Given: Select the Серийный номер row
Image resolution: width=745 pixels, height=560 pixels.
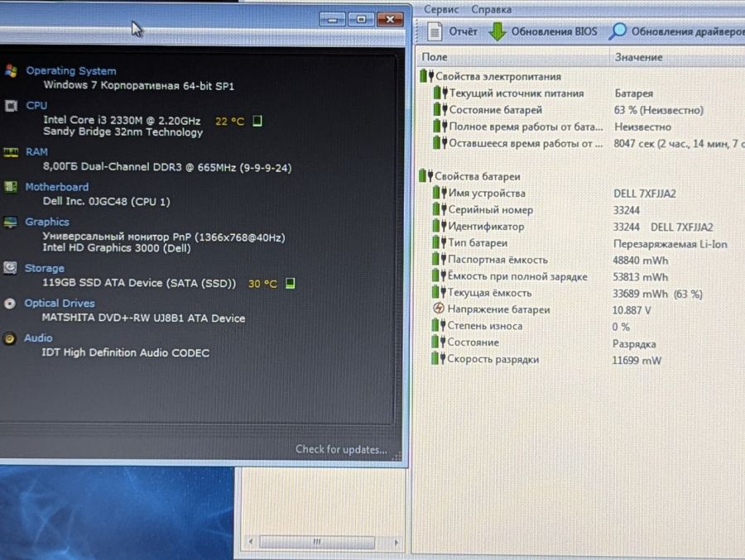Looking at the screenshot, I should coord(589,210).
